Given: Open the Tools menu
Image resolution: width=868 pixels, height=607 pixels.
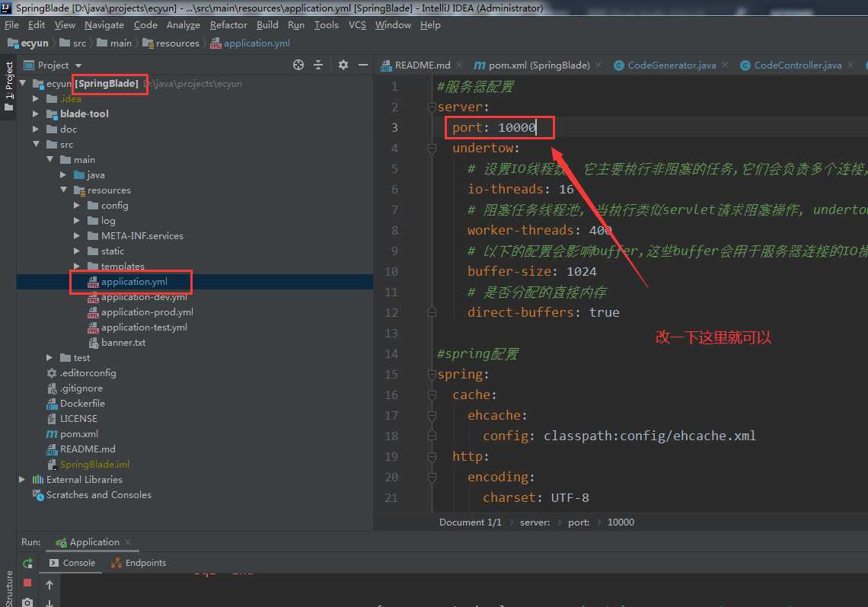Looking at the screenshot, I should (x=326, y=25).
